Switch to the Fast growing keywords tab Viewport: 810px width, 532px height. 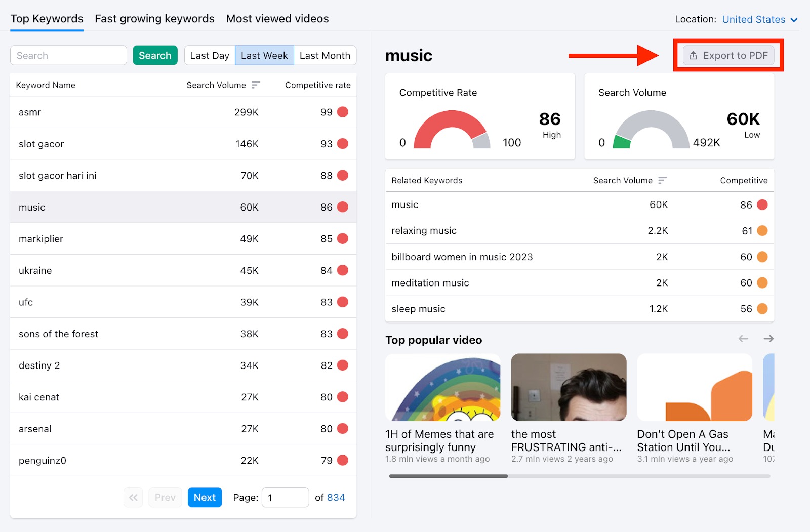click(154, 18)
